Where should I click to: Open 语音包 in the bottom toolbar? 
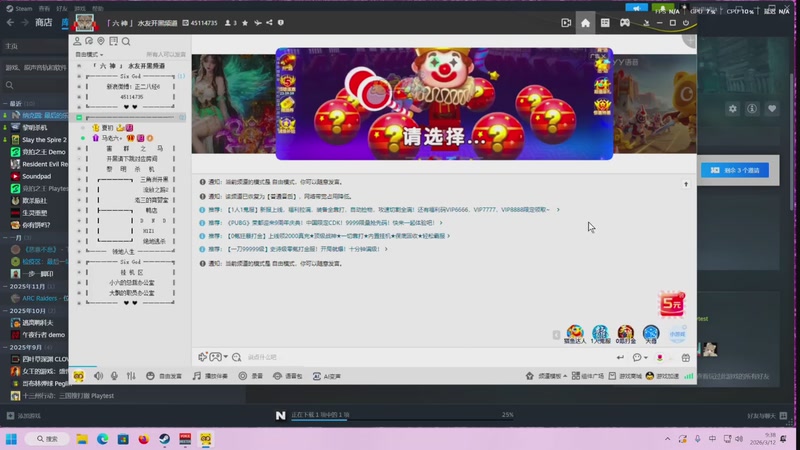coord(288,376)
